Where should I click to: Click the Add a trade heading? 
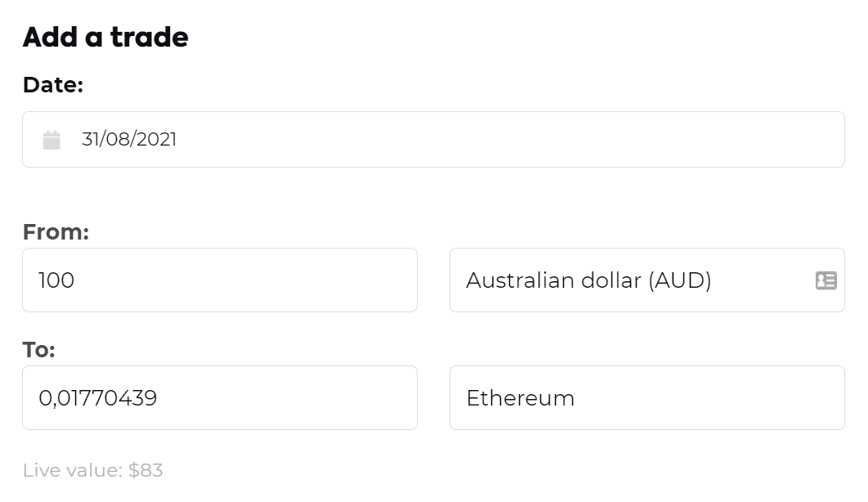[x=105, y=37]
